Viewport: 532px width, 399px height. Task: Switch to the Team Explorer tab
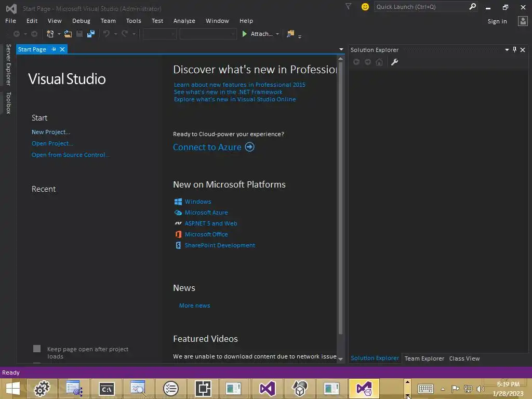click(x=424, y=358)
